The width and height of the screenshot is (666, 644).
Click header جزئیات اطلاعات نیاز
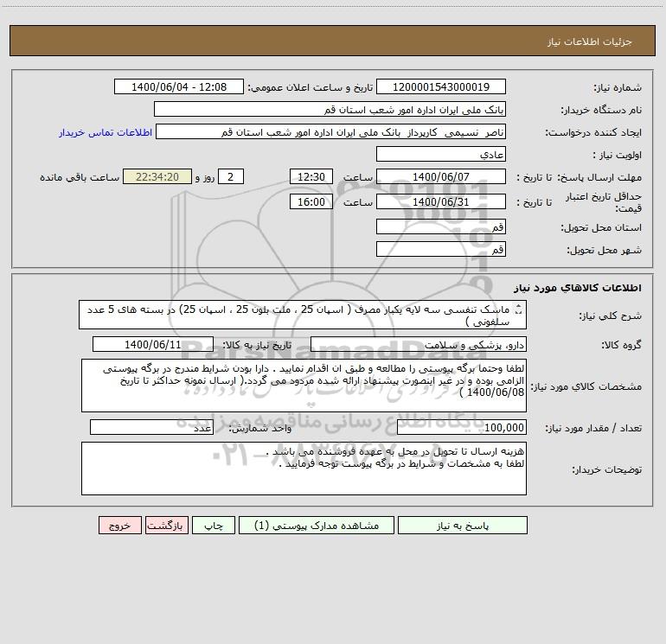[x=590, y=41]
